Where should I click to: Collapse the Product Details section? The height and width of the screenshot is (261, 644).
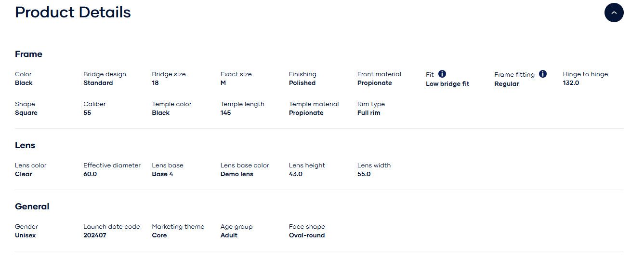point(614,13)
